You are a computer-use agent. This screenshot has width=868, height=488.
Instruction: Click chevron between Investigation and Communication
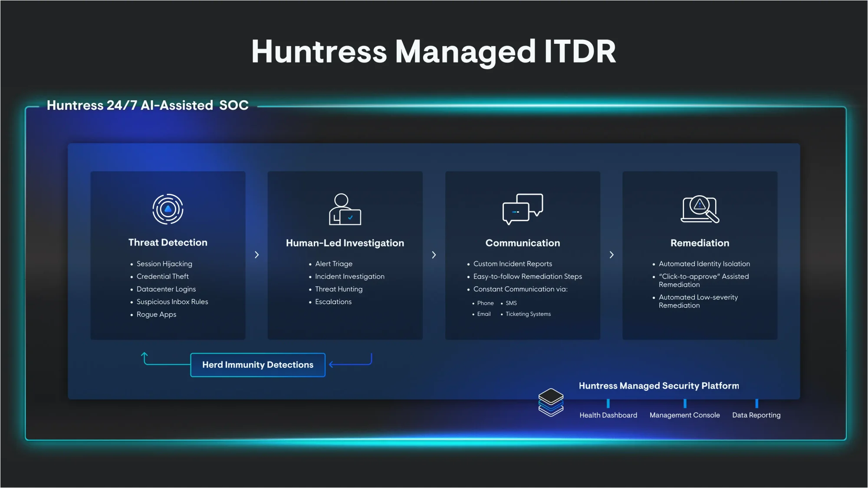click(434, 255)
